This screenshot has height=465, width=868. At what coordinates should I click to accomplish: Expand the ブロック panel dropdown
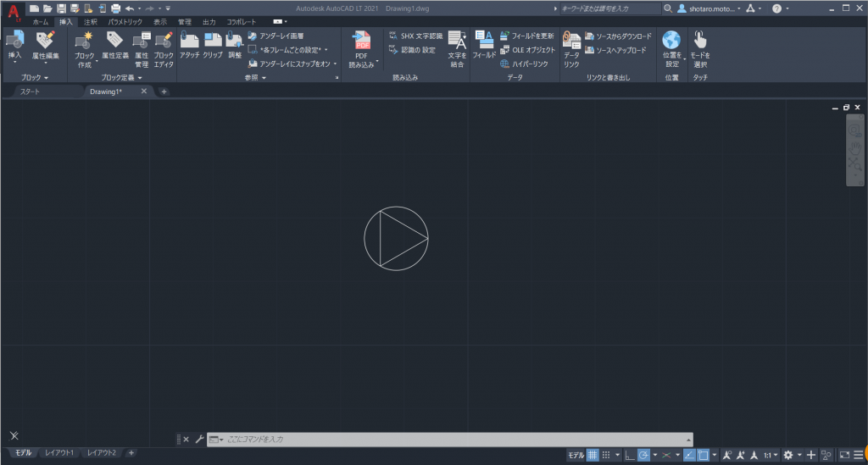point(34,77)
